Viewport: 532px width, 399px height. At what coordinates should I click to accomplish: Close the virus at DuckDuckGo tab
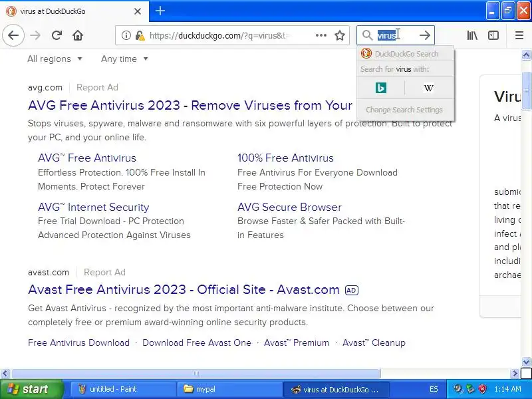(138, 11)
